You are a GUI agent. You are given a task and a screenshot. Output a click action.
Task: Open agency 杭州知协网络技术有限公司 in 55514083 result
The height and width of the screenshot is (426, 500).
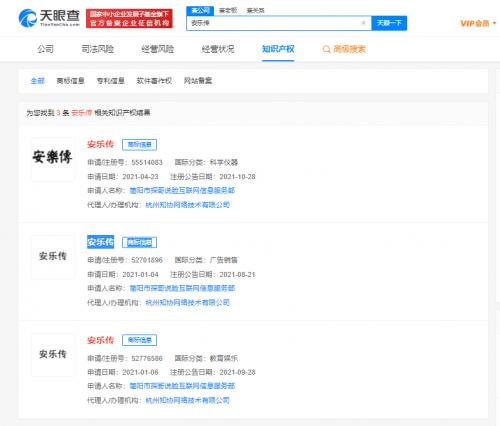[188, 205]
